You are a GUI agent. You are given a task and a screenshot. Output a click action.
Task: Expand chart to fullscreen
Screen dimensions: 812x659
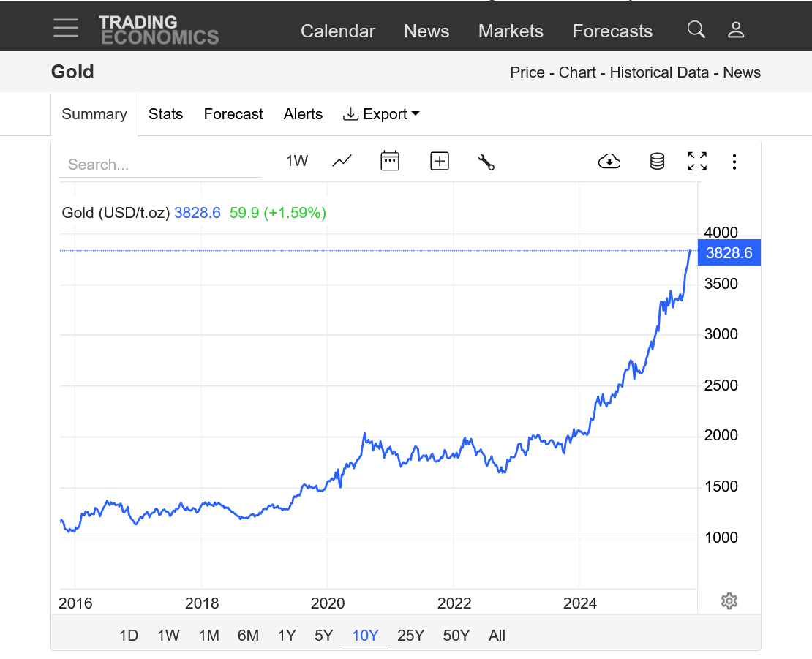[x=697, y=162]
